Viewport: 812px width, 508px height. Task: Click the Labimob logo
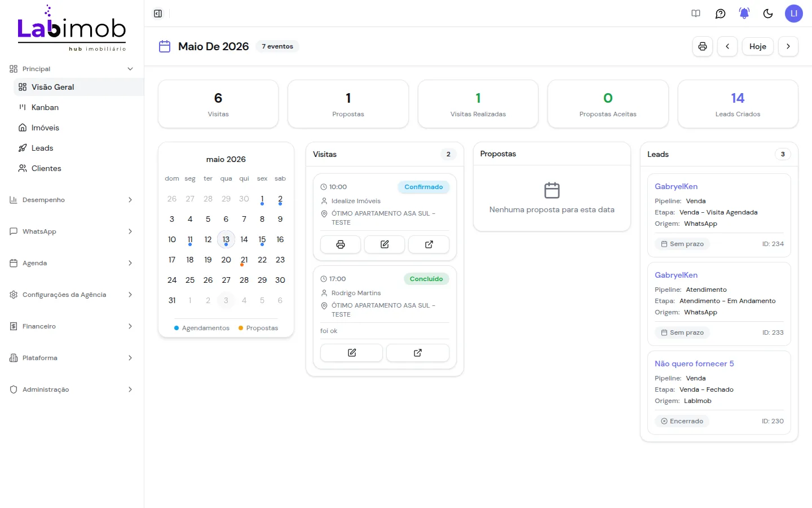pos(72,28)
